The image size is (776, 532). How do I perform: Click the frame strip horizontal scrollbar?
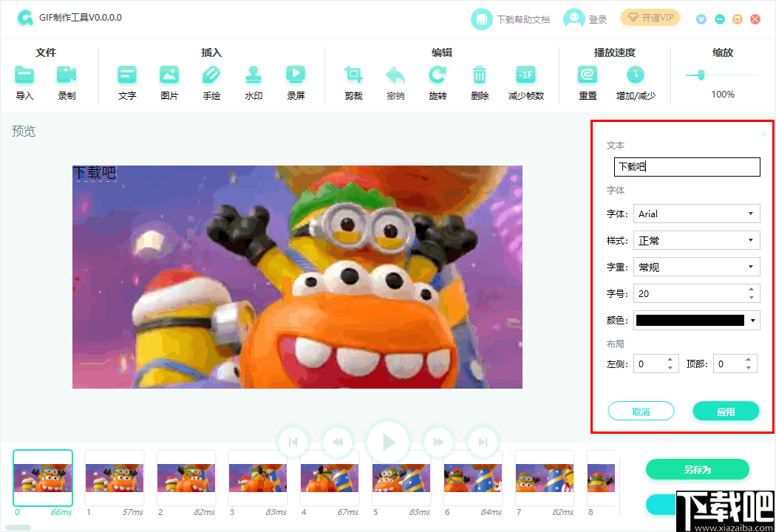point(18,528)
